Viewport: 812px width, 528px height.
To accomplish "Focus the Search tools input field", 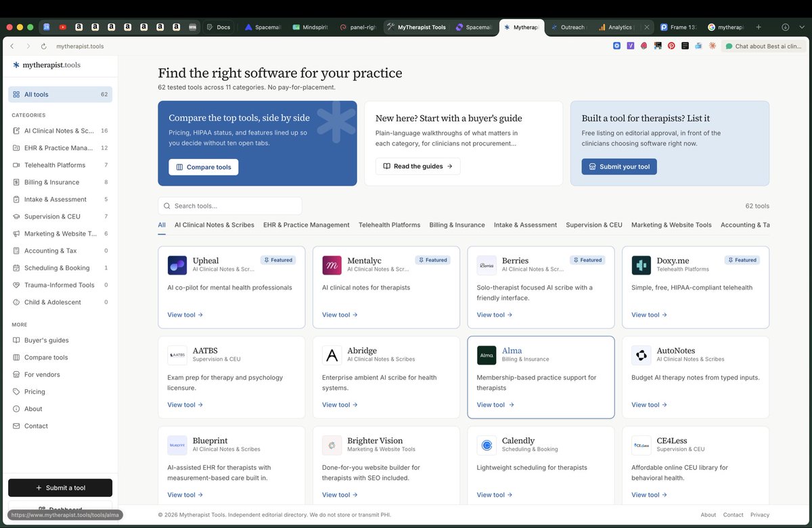I will (230, 206).
